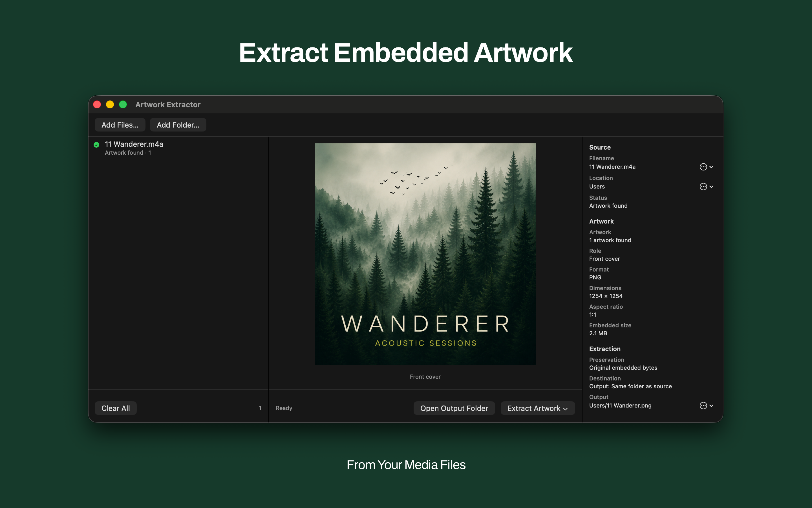
Task: Click the '2.1 MB' embedded size value
Action: click(x=598, y=333)
